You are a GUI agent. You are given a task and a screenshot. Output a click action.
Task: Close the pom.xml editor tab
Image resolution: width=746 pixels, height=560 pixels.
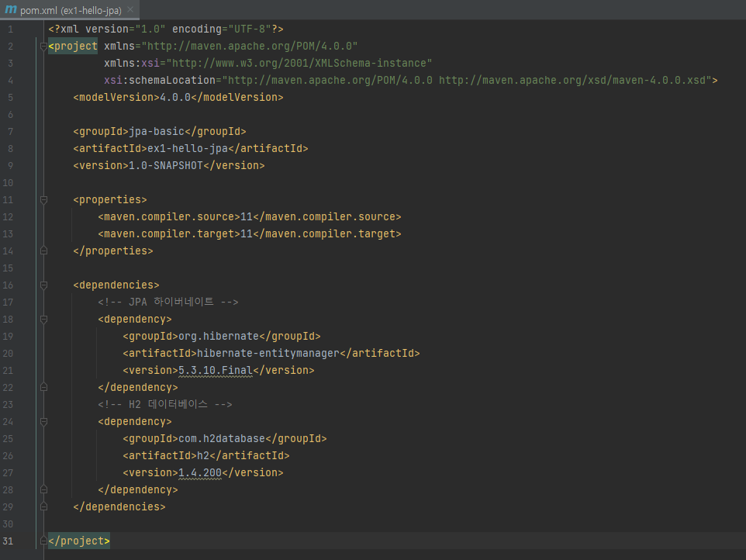point(130,9)
